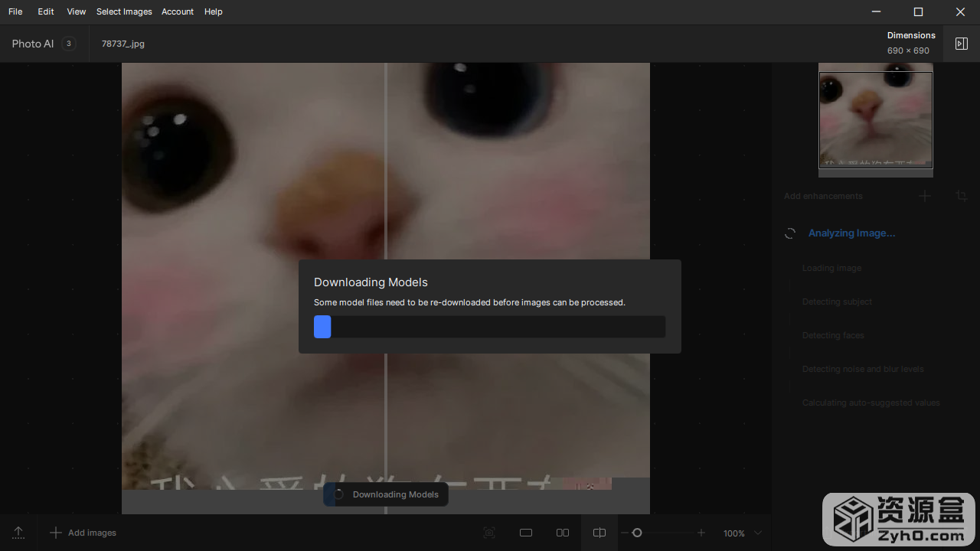Switch to side-by-side view layout

click(x=563, y=533)
